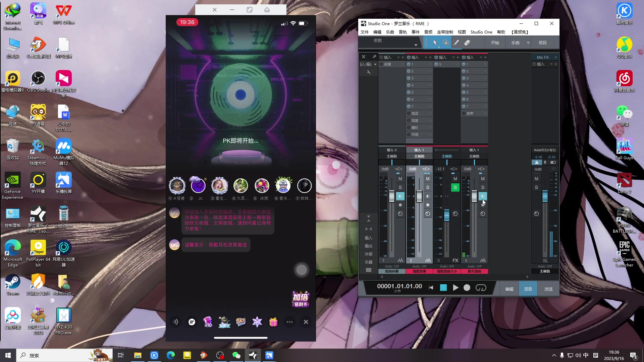Image resolution: width=644 pixels, height=362 pixels.
Task: Toggle mono switch on main output
Action: pyautogui.click(x=553, y=162)
